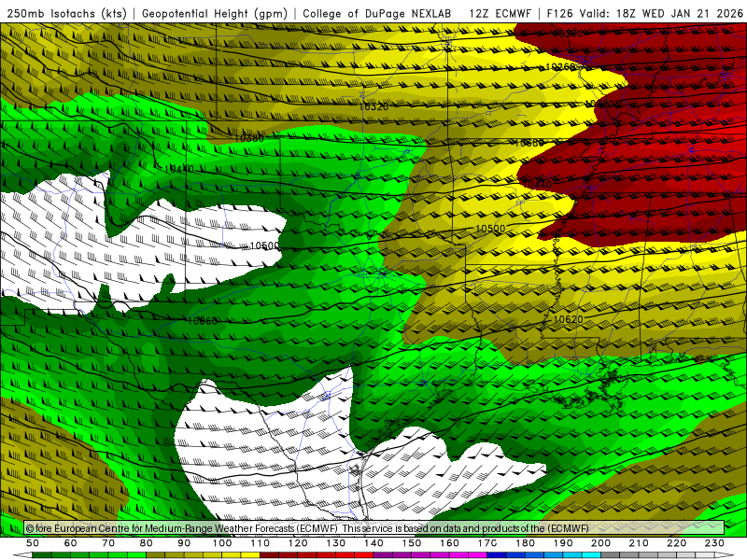Select colorbar value 210

[639, 543]
